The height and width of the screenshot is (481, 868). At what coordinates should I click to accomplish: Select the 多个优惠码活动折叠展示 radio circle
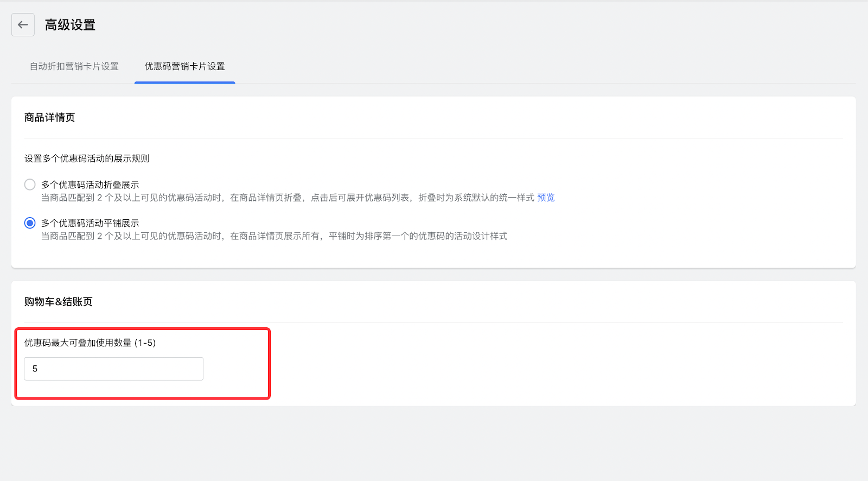(x=30, y=185)
